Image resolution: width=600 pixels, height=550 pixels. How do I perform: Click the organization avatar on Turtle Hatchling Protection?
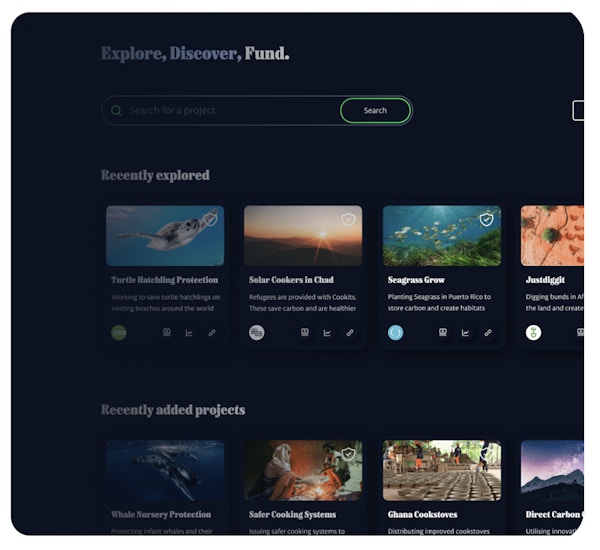point(119,332)
